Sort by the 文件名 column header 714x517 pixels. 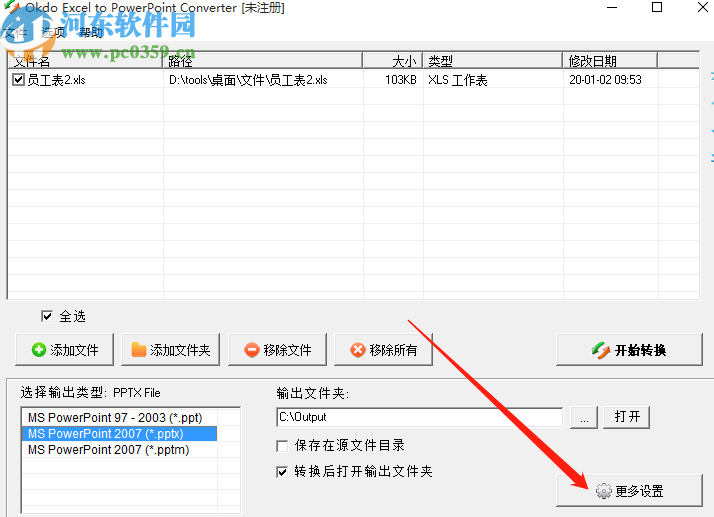click(85, 61)
